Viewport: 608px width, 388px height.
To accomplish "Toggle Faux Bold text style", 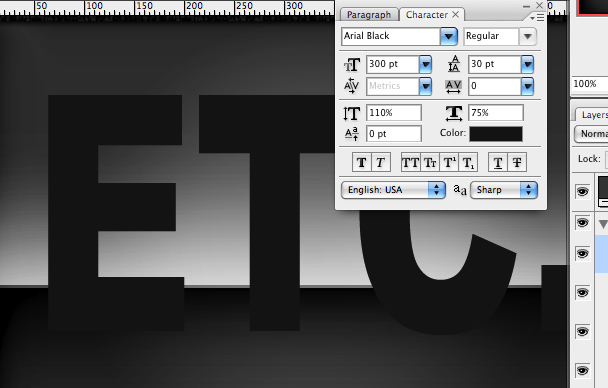I will (x=361, y=162).
